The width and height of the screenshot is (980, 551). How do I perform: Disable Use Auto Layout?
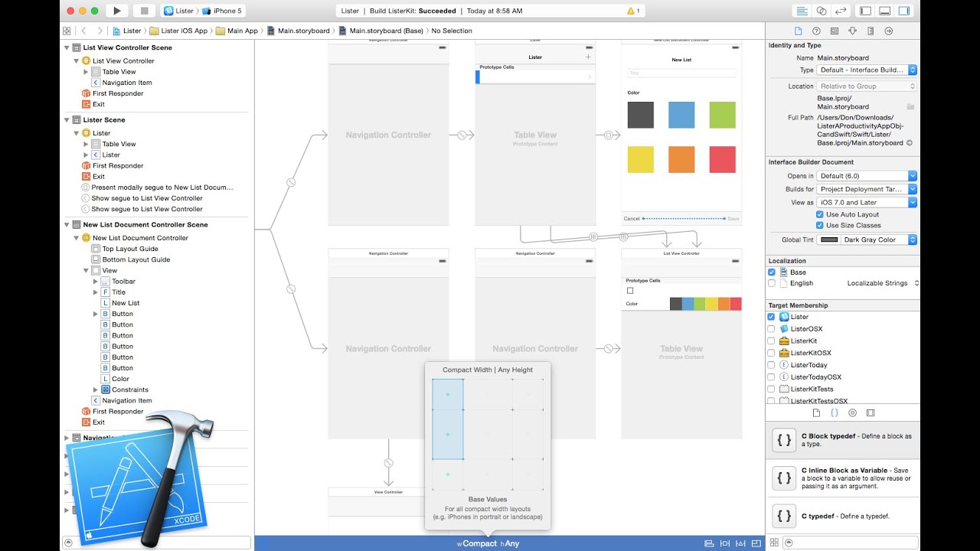pyautogui.click(x=821, y=214)
